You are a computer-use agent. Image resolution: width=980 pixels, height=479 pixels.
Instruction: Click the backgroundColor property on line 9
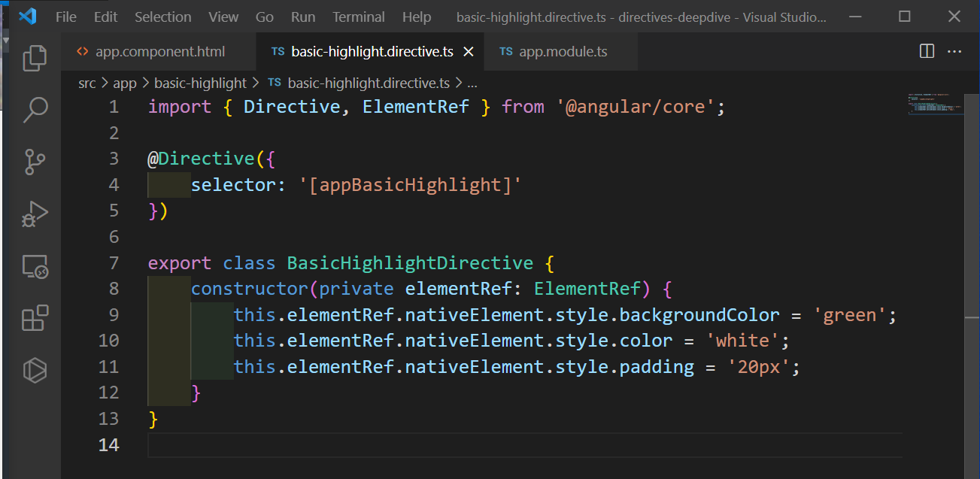[x=699, y=315]
